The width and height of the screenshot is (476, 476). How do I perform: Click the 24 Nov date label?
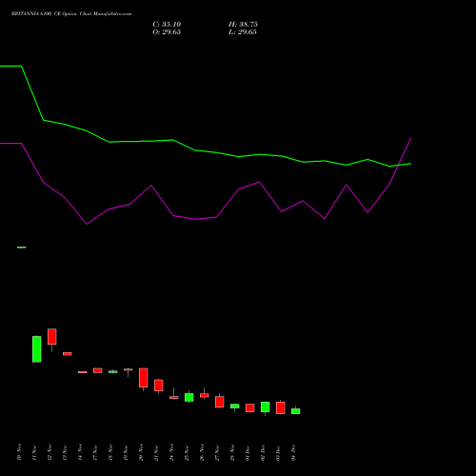(171, 452)
